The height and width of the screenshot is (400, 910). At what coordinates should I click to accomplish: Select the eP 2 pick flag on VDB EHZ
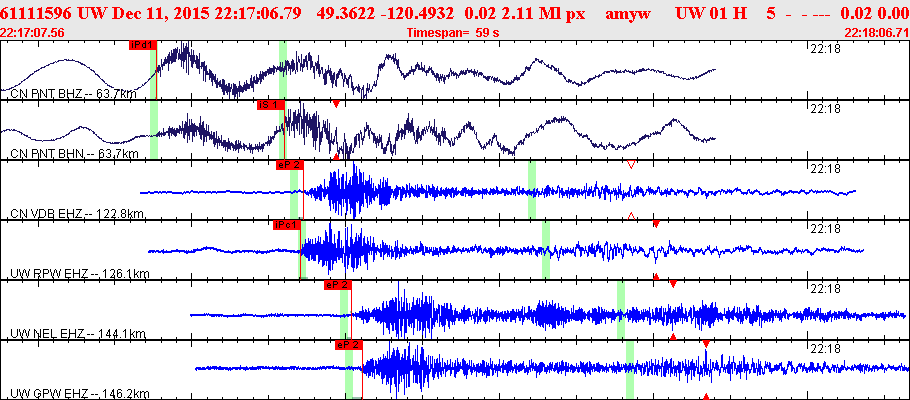[x=290, y=165]
